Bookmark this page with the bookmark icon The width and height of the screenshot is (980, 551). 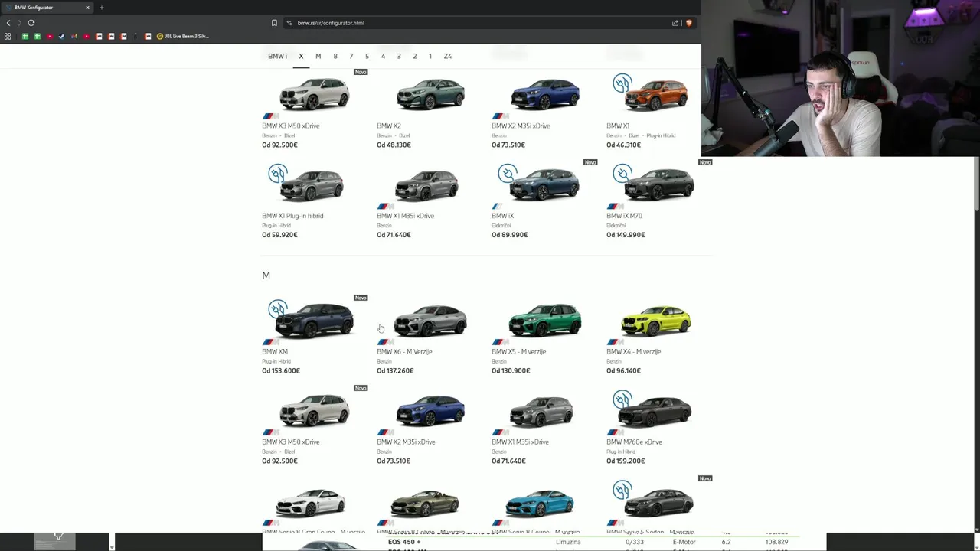click(274, 23)
